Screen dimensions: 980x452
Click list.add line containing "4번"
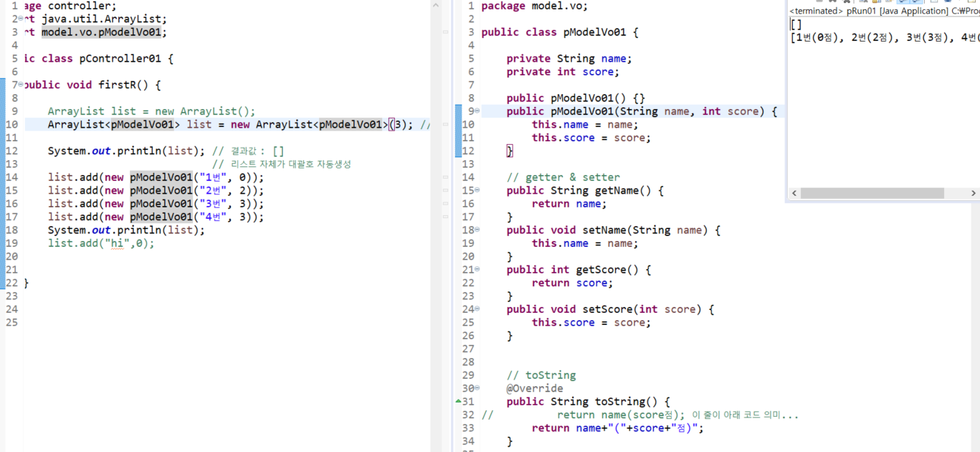[x=156, y=217]
